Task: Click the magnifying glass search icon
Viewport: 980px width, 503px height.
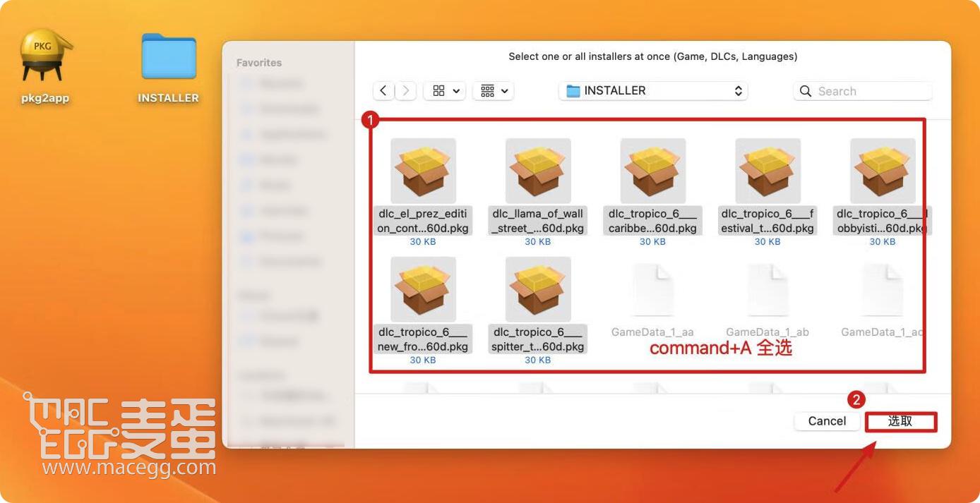Action: [x=806, y=91]
